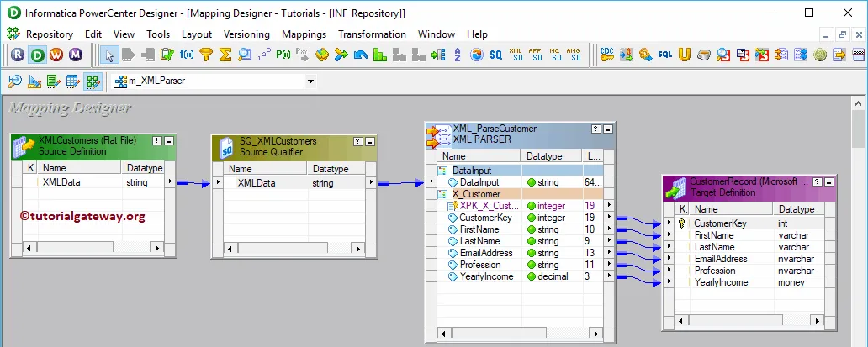Add a Filter transformation with the funnel icon
Image resolution: width=868 pixels, height=347 pixels.
coord(206,55)
